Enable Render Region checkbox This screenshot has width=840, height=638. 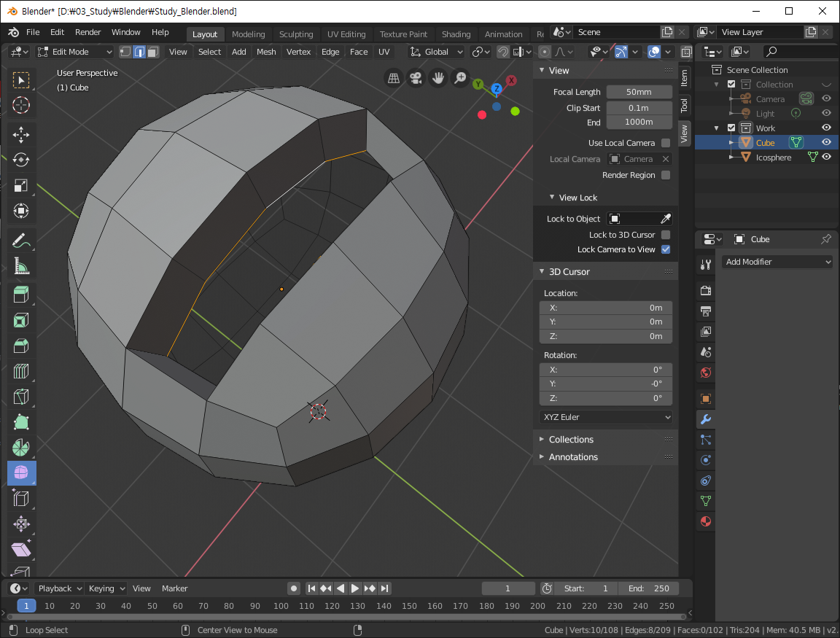point(666,175)
